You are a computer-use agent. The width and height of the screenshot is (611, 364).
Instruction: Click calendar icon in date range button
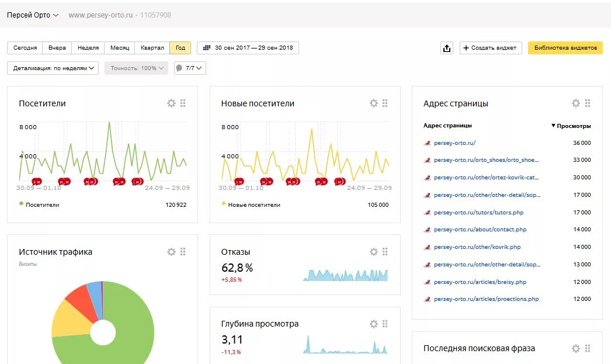tap(207, 47)
